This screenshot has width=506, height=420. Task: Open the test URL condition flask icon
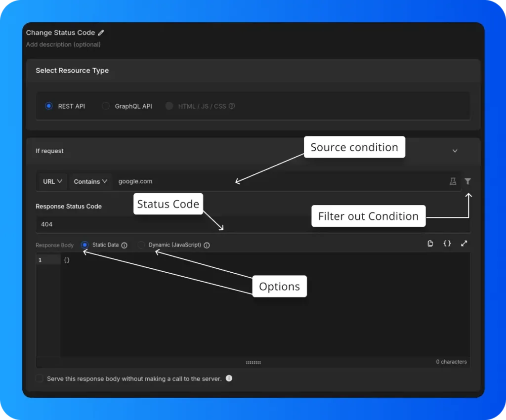pyautogui.click(x=453, y=181)
